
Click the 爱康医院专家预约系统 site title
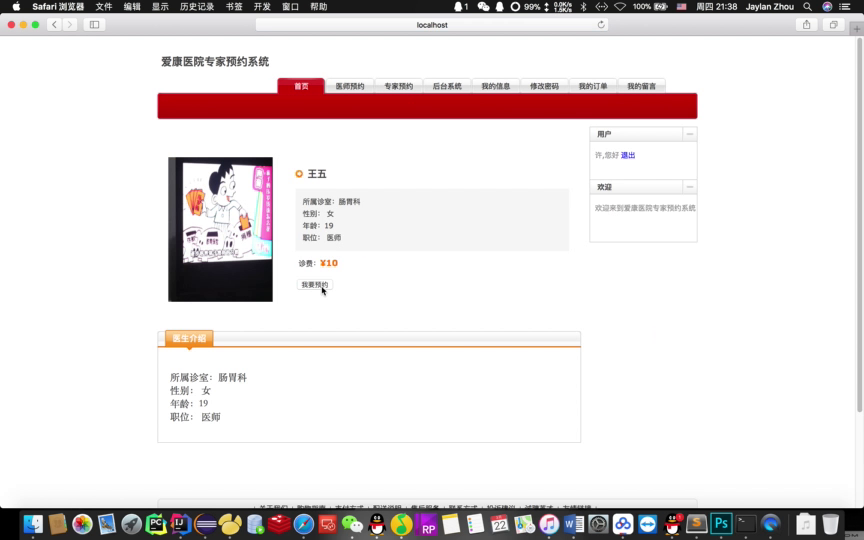click(x=215, y=62)
